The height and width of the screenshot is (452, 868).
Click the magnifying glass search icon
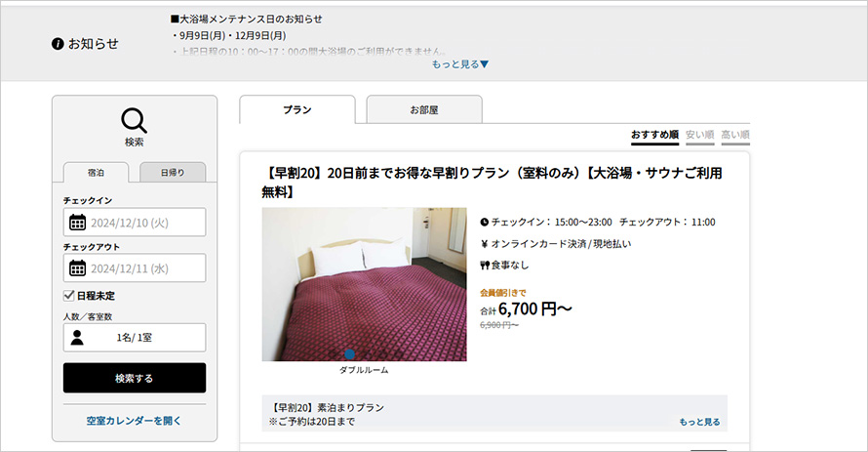[x=134, y=120]
